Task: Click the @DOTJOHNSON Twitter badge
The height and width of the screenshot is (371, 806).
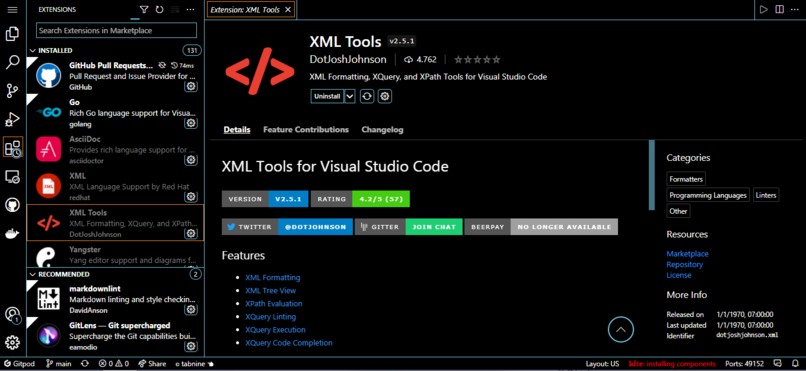Action: (x=316, y=227)
